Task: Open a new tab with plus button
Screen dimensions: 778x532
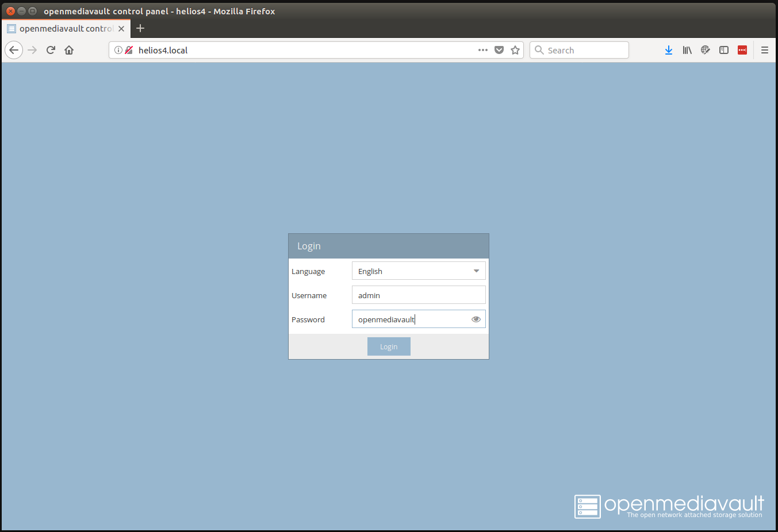Action: [x=140, y=28]
